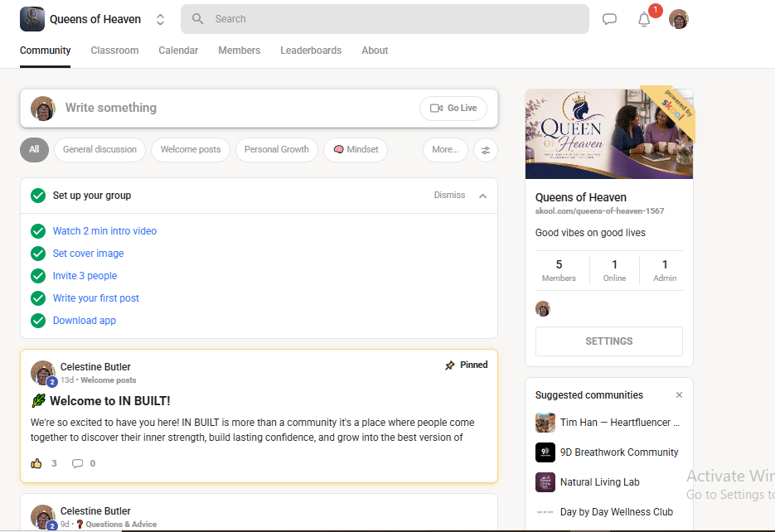Screen dimensions: 775x532
Task: Dismiss the Set up your group card
Action: (449, 195)
